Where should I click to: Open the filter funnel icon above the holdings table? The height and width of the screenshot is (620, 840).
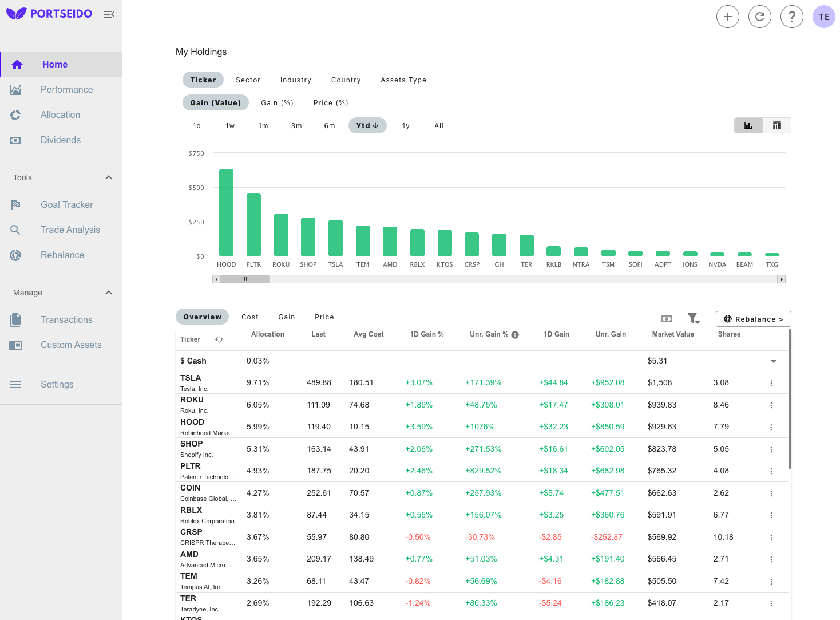click(693, 318)
